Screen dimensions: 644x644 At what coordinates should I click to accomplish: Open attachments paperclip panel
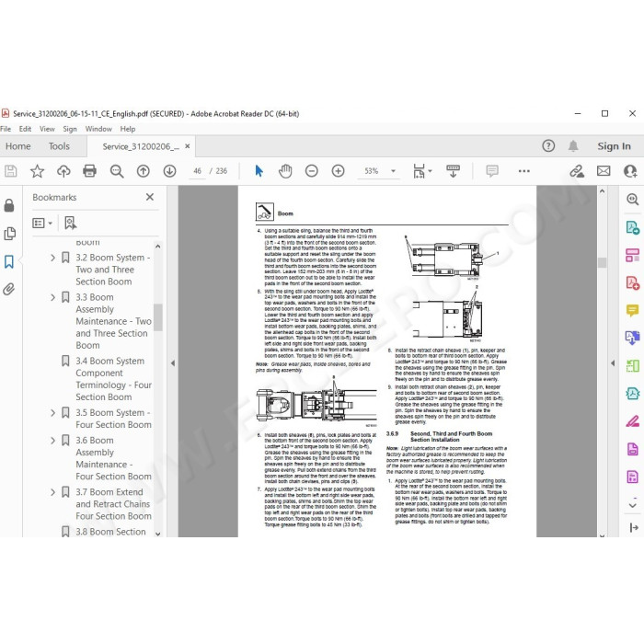(x=8, y=289)
